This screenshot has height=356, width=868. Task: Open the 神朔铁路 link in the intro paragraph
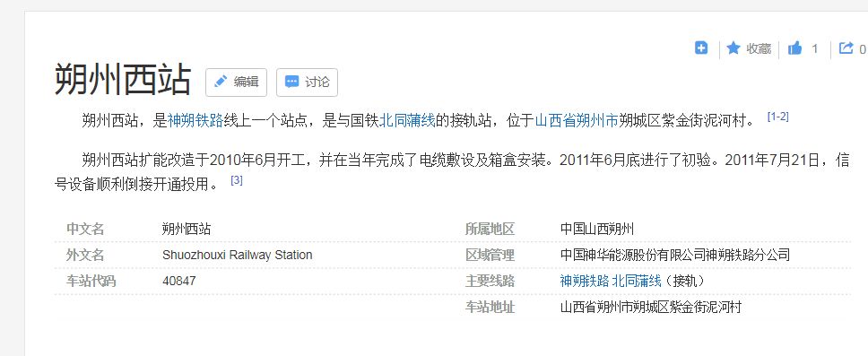tap(195, 120)
